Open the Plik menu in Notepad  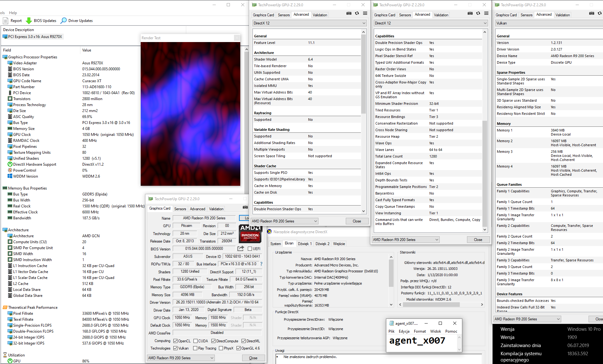click(391, 331)
